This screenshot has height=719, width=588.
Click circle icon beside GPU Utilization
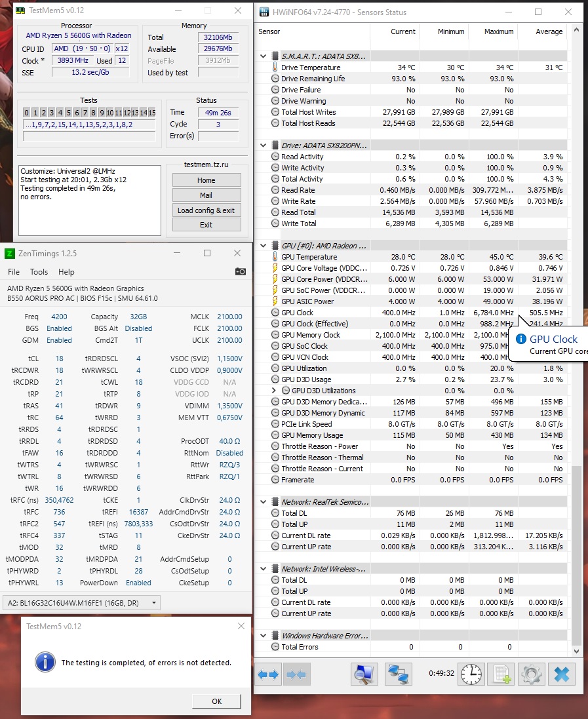[275, 368]
